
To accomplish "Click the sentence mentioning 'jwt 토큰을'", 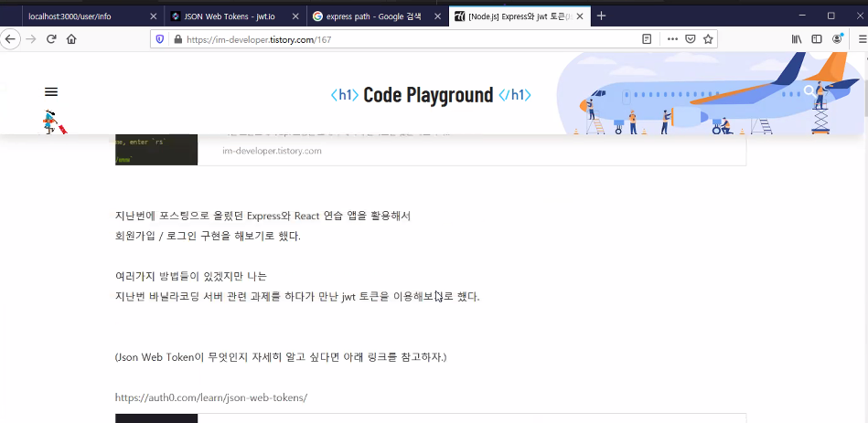I will coord(297,297).
